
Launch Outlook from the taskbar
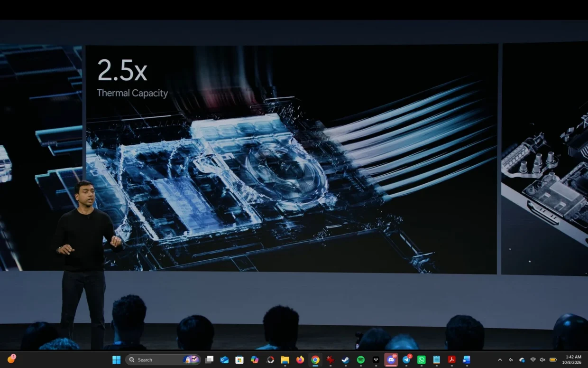tap(224, 360)
